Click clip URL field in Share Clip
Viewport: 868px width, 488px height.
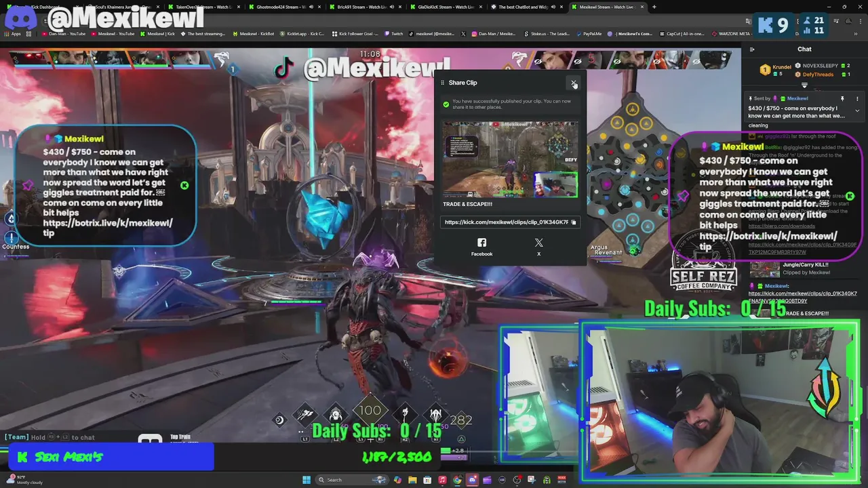click(x=510, y=222)
